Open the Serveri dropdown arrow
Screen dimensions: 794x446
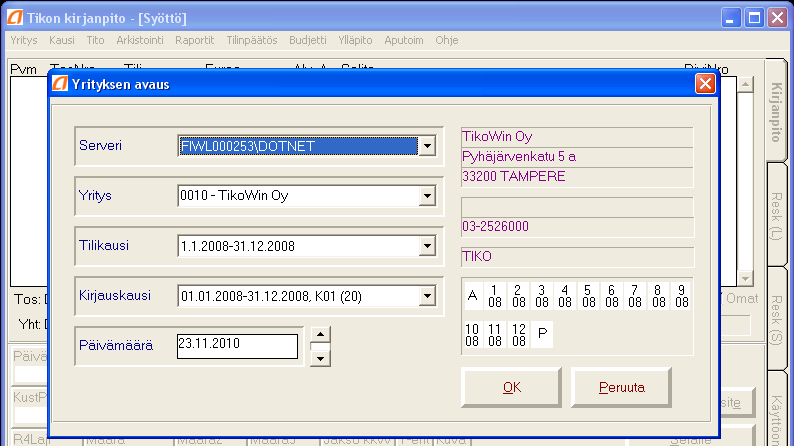pos(427,146)
